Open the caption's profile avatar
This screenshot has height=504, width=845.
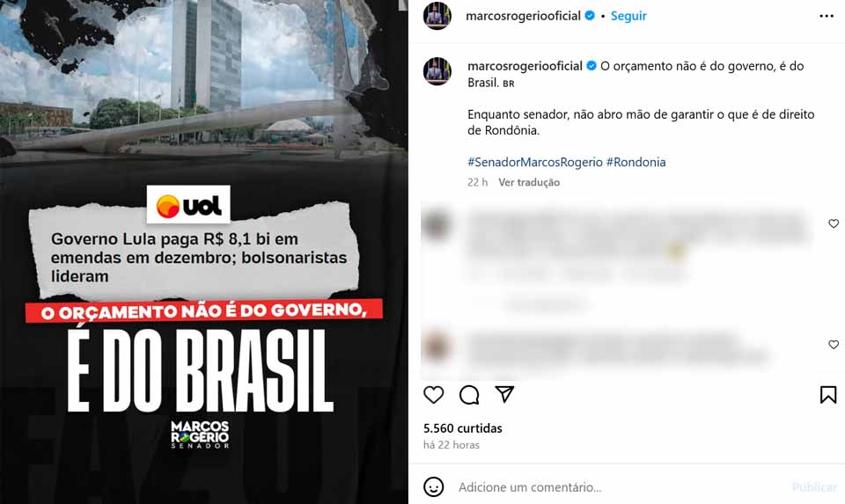[437, 71]
